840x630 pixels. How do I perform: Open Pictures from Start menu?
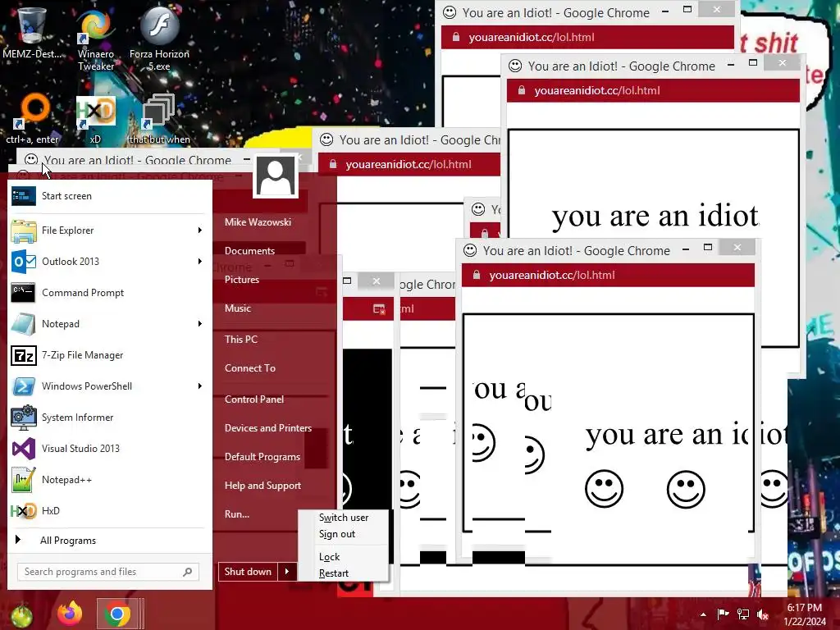(242, 280)
